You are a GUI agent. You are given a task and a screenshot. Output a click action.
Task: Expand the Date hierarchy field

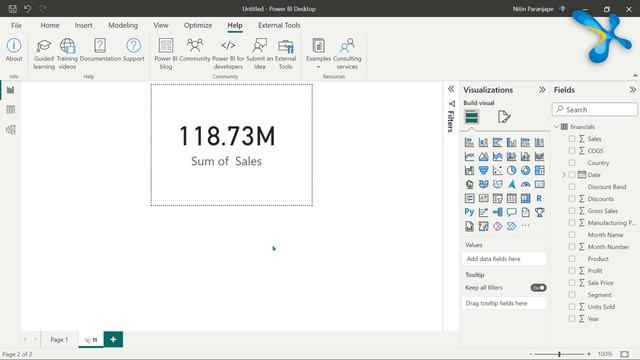pyautogui.click(x=564, y=175)
